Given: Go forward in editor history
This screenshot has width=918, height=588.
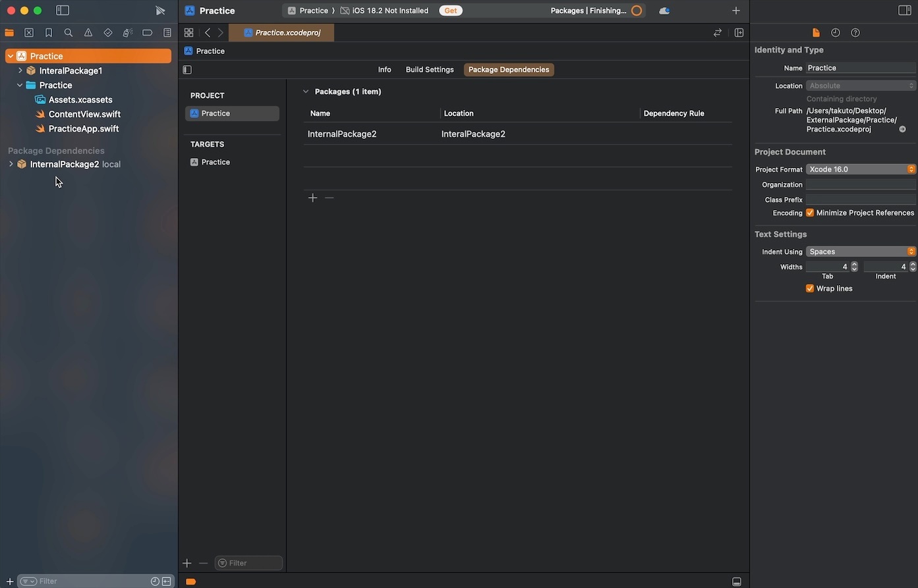Looking at the screenshot, I should pyautogui.click(x=221, y=32).
